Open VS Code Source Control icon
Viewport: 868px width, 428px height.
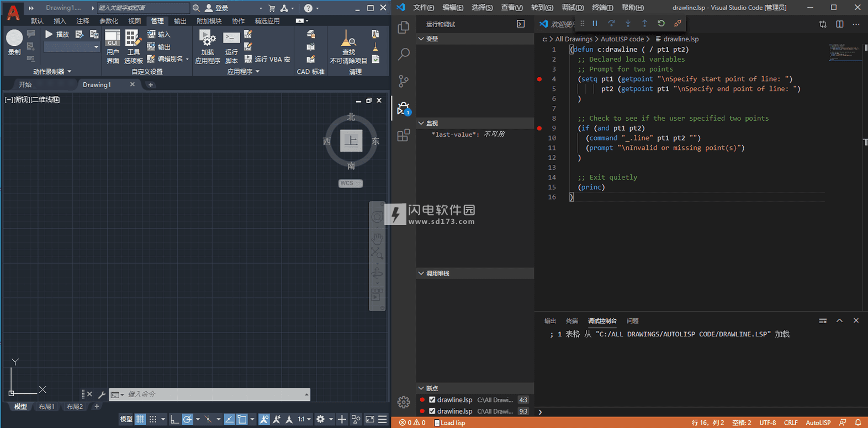click(x=404, y=81)
